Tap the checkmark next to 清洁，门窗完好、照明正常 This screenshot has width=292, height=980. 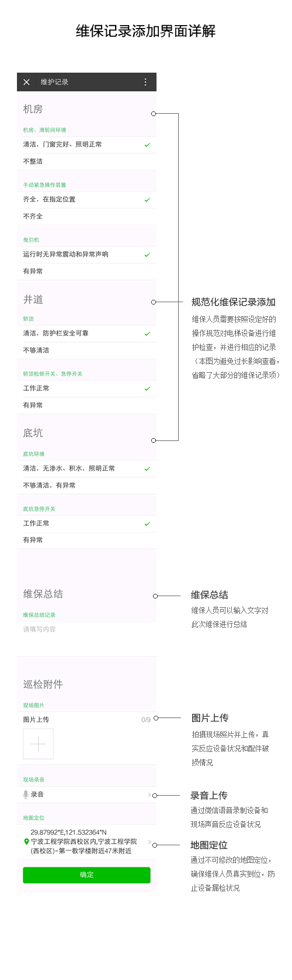[x=147, y=145]
